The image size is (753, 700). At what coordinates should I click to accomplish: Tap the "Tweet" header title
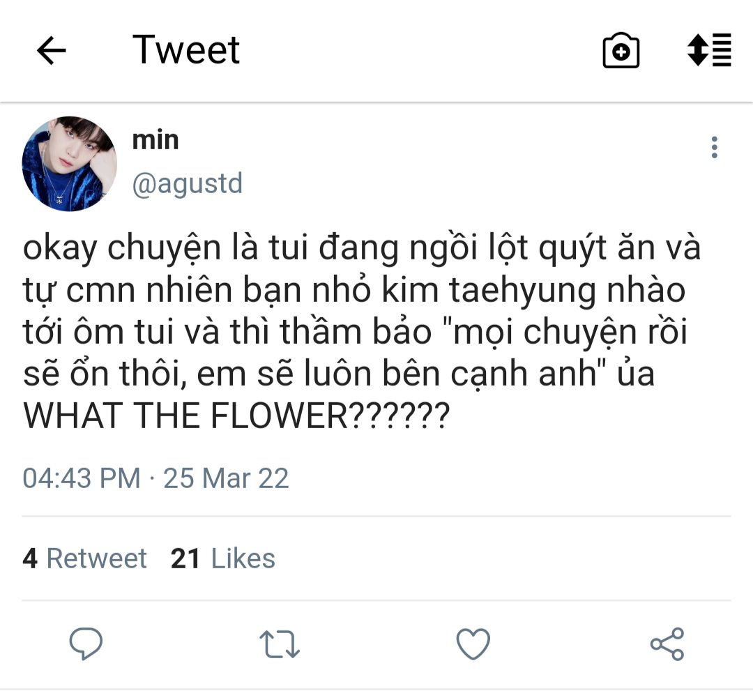pyautogui.click(x=186, y=50)
